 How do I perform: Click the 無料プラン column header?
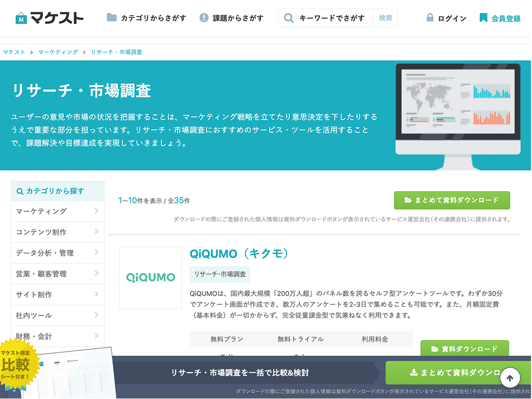pos(226,339)
